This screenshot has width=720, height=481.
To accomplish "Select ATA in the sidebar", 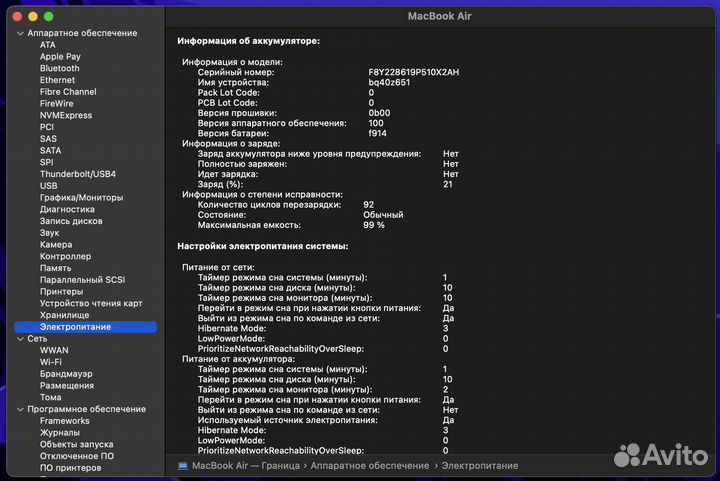I will pyautogui.click(x=47, y=45).
